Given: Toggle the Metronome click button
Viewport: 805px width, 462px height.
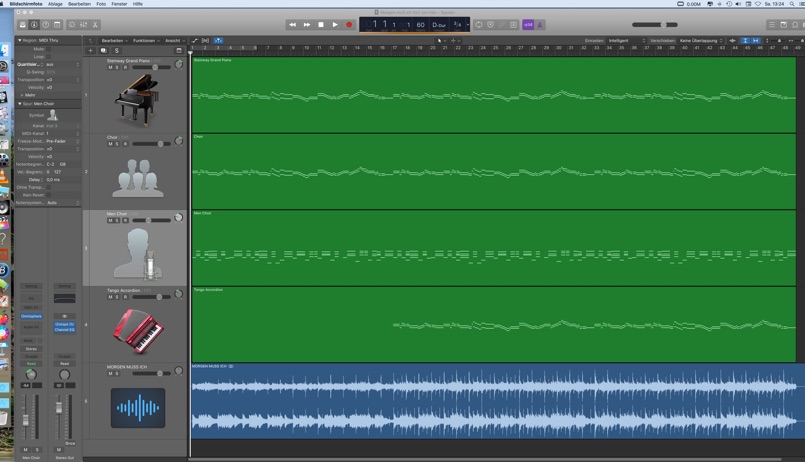Looking at the screenshot, I should tap(540, 25).
